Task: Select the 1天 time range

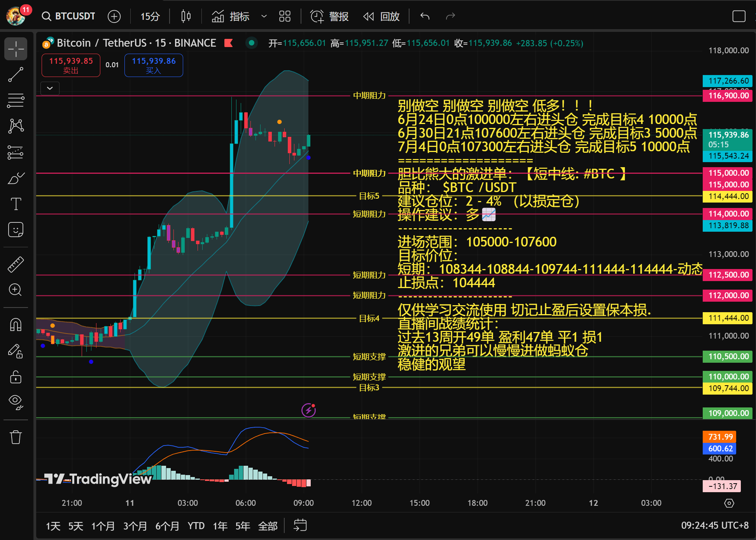Action: 53,526
